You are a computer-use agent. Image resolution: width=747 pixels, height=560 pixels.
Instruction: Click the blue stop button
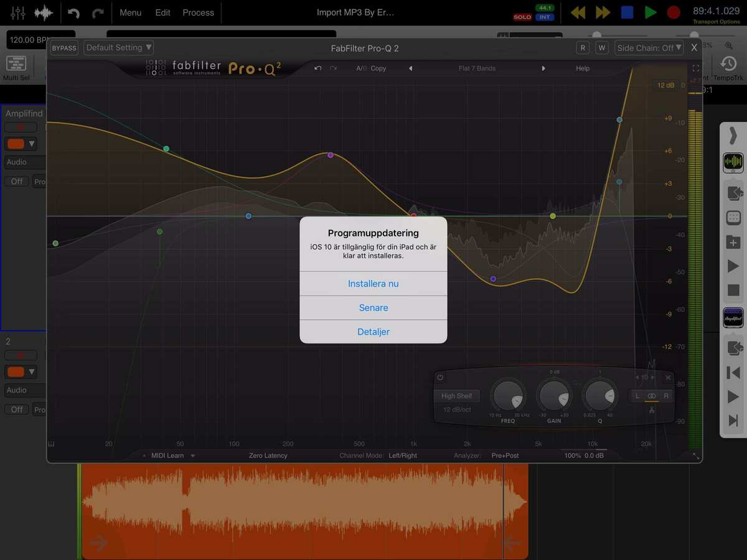coord(627,12)
